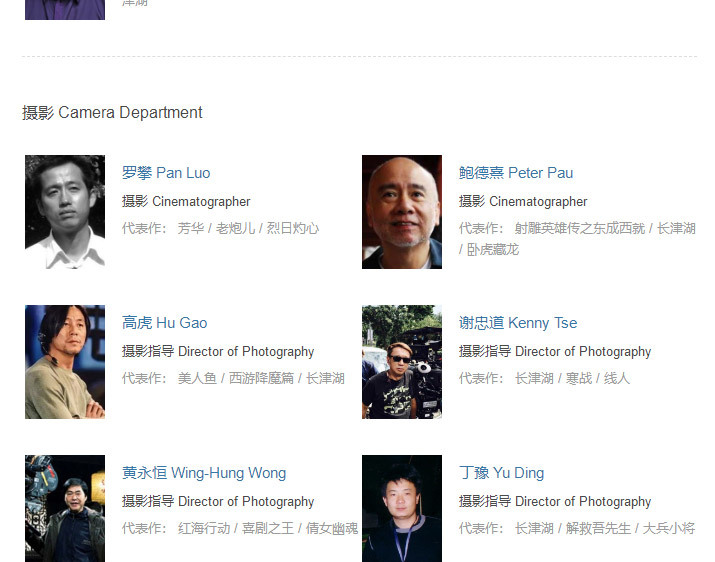Open the 高虎 Hu Gao name link
The width and height of the screenshot is (715, 562).
(164, 323)
